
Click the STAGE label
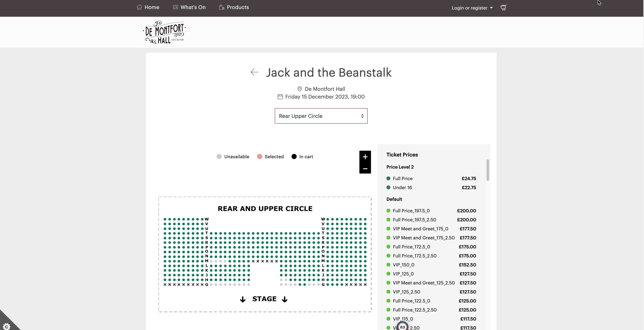click(264, 299)
